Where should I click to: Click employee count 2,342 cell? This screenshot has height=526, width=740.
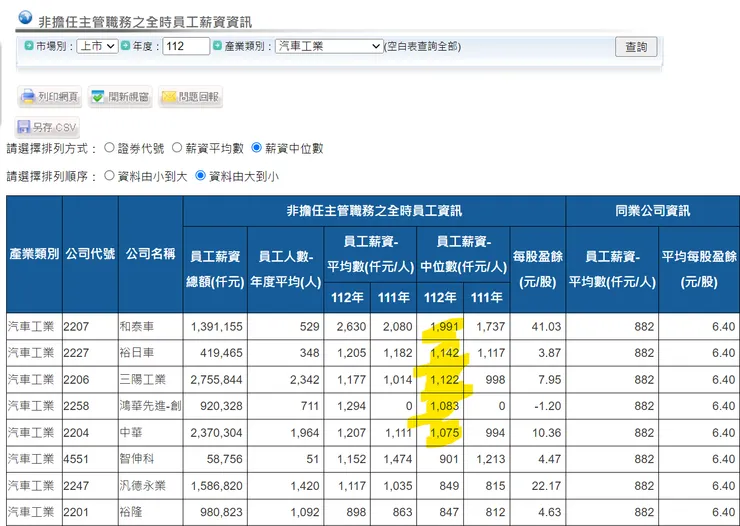286,379
